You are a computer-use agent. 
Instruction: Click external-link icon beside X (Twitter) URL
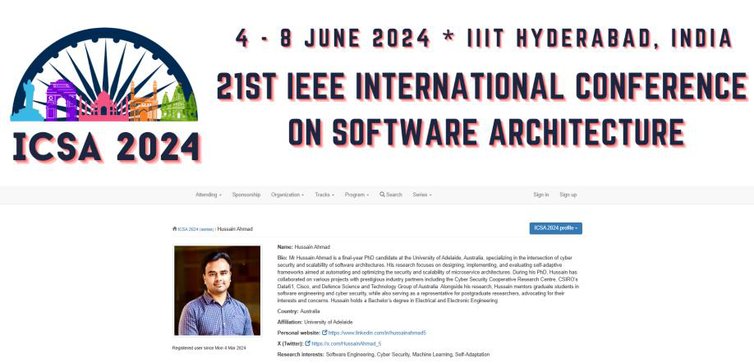(308, 344)
